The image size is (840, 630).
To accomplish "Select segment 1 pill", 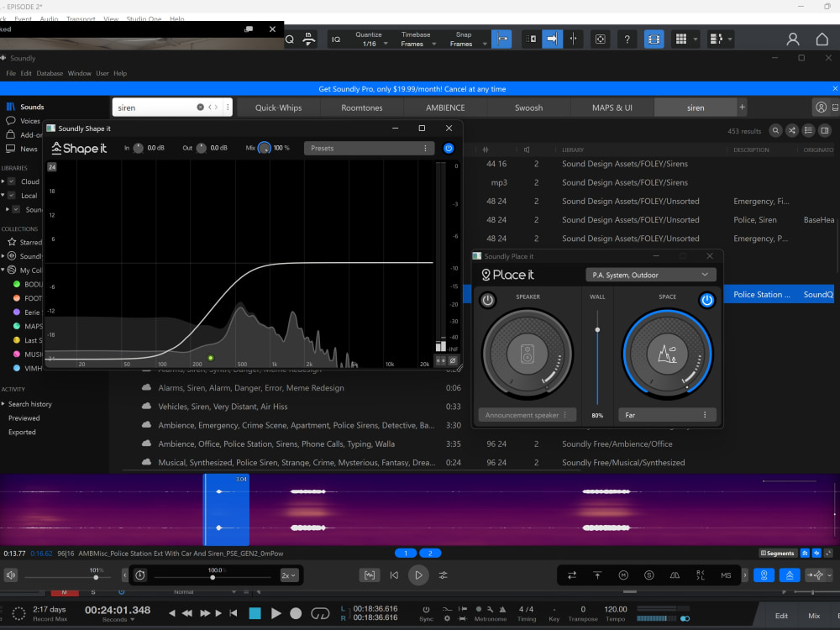I will (406, 554).
